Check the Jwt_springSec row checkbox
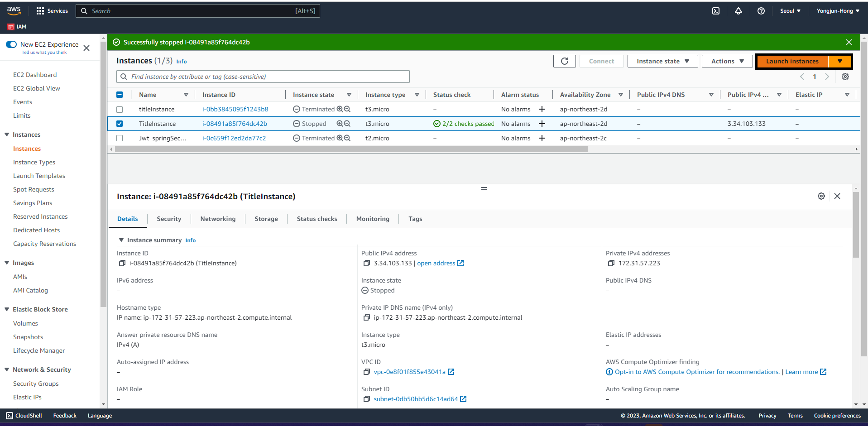The width and height of the screenshot is (868, 427). click(x=120, y=138)
